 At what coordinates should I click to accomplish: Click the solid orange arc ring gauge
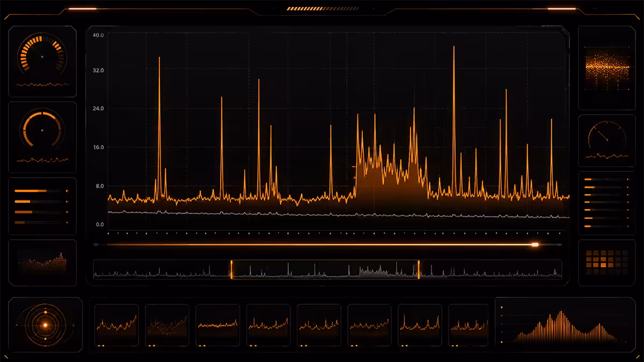click(42, 130)
